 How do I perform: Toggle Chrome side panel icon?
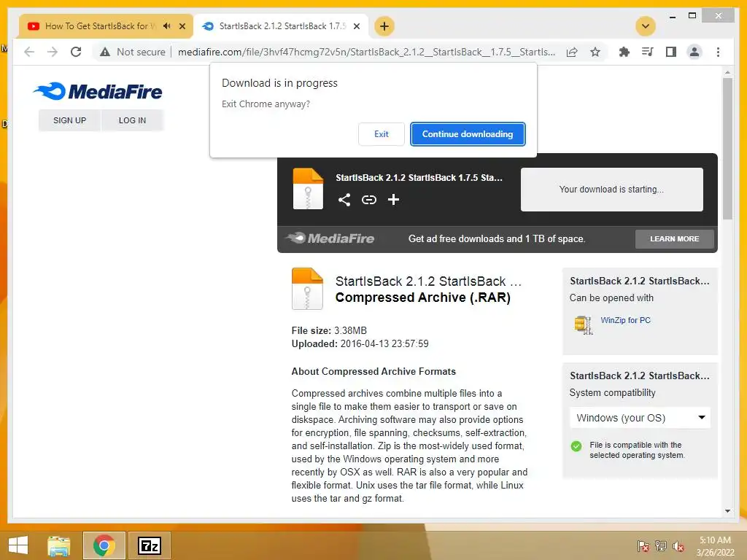click(x=671, y=52)
